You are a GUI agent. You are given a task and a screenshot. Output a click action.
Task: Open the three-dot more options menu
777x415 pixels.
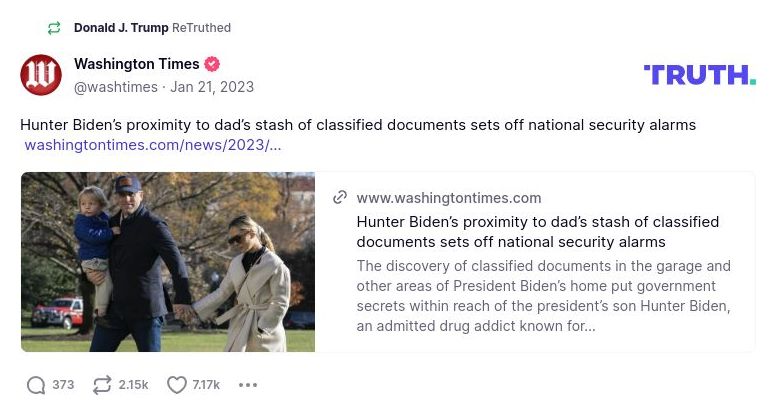tap(248, 385)
